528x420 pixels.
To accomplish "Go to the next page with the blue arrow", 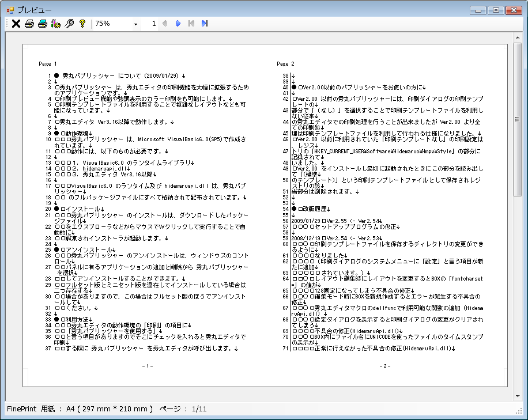I will (178, 24).
